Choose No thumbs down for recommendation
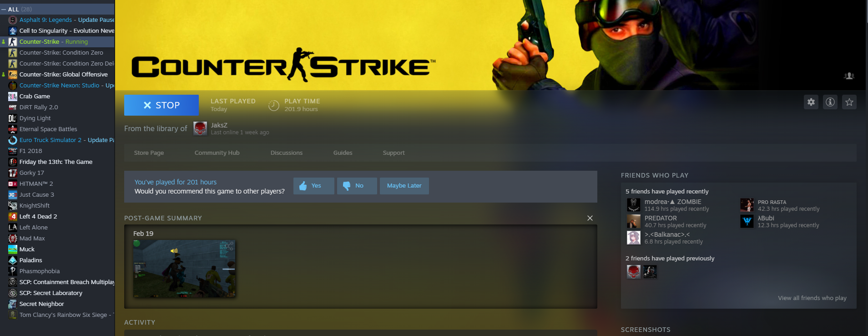 [x=357, y=186]
